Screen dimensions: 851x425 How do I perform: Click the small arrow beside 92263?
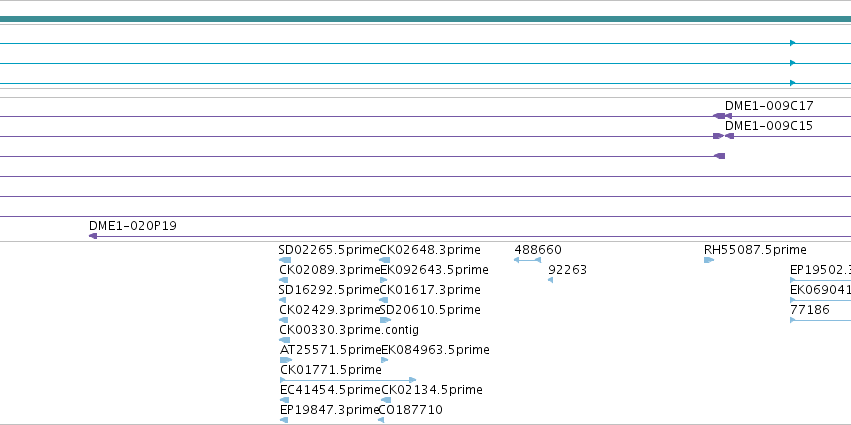point(550,280)
